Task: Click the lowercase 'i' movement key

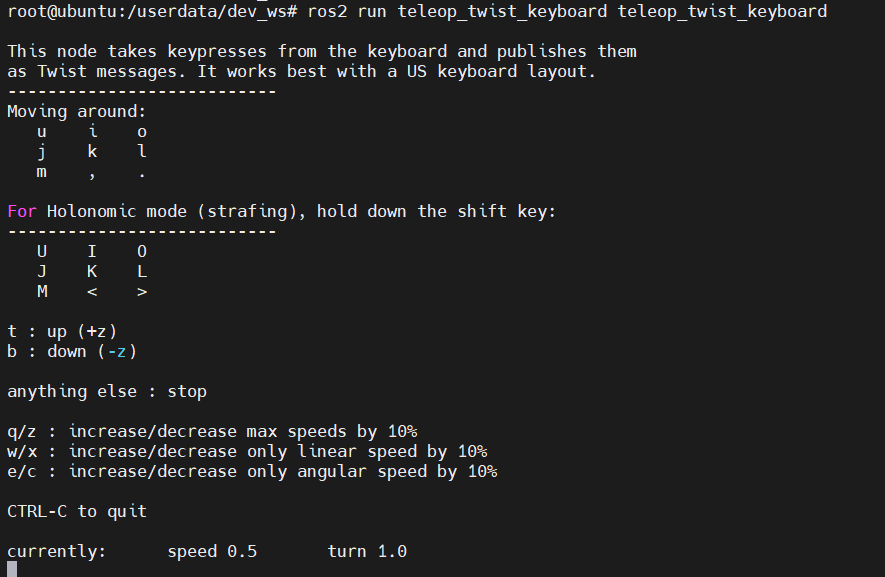Action: click(93, 132)
